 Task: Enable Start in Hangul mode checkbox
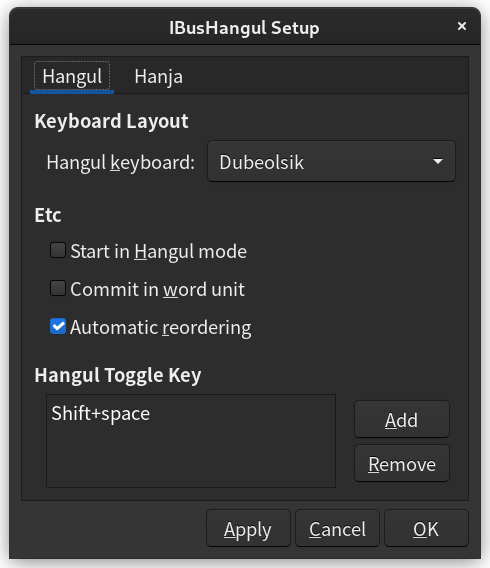58,251
